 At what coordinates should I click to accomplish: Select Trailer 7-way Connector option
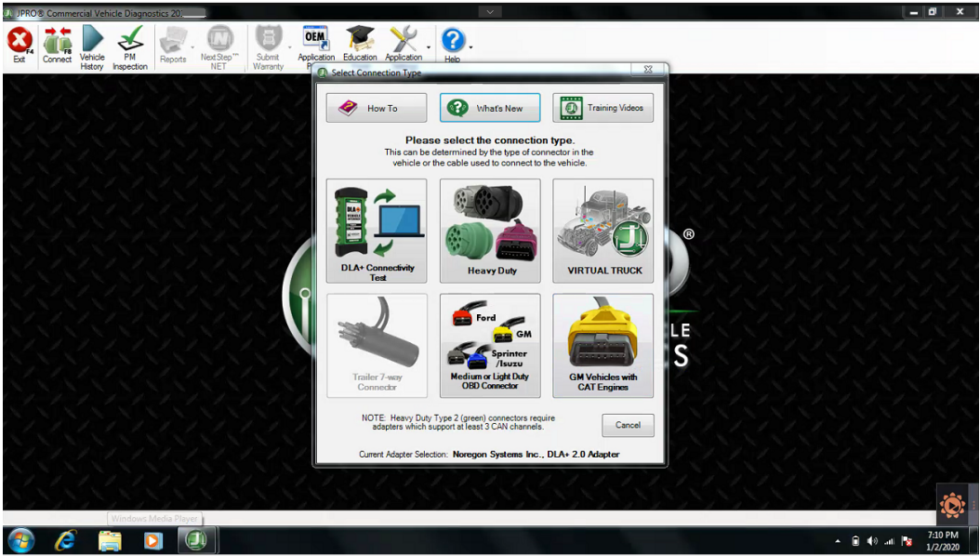click(377, 346)
